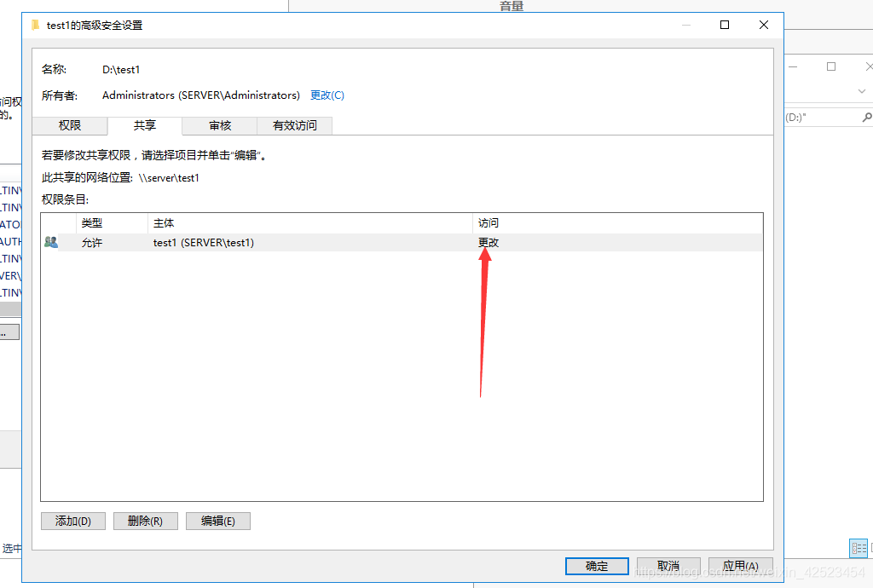Click the 删除(R) button

click(145, 521)
